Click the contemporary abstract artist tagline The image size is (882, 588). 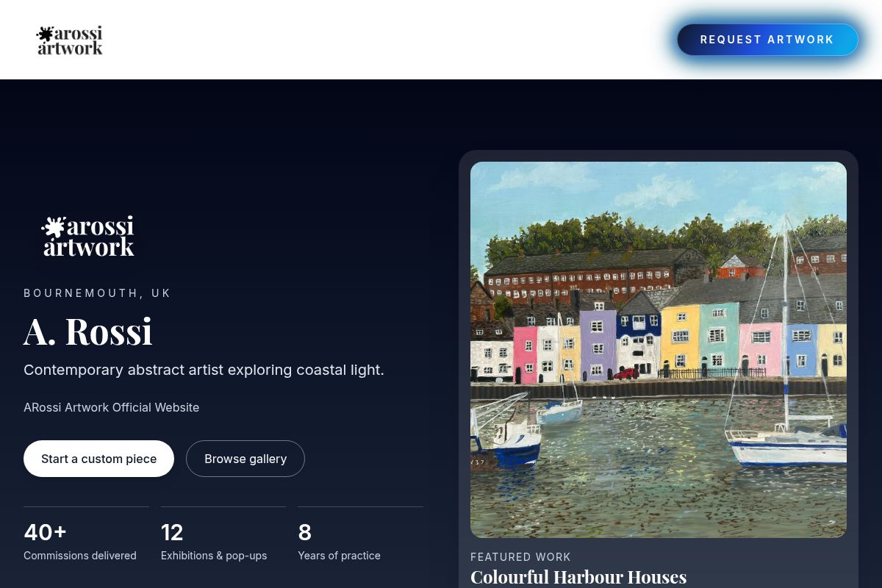coord(204,370)
